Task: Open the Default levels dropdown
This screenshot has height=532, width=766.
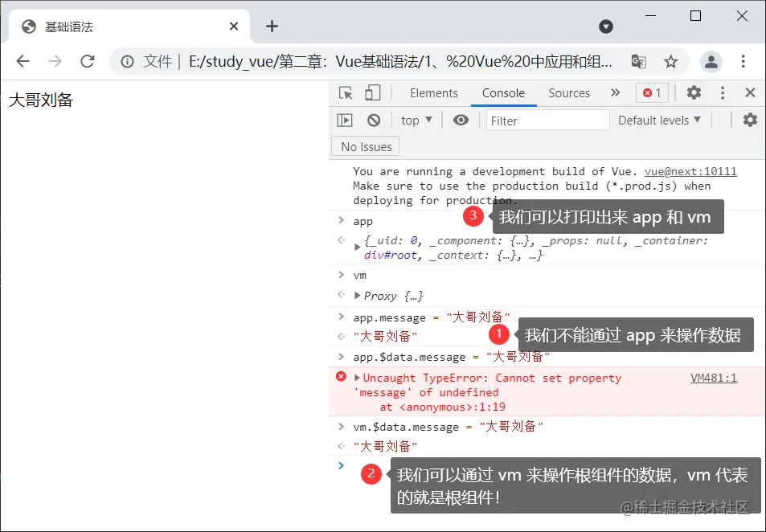Action: pos(659,120)
